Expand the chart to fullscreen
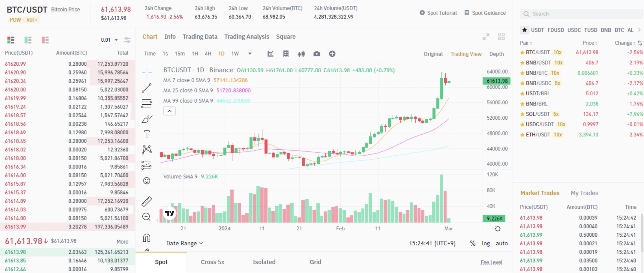This screenshot has height=273, width=644. pyautogui.click(x=486, y=37)
